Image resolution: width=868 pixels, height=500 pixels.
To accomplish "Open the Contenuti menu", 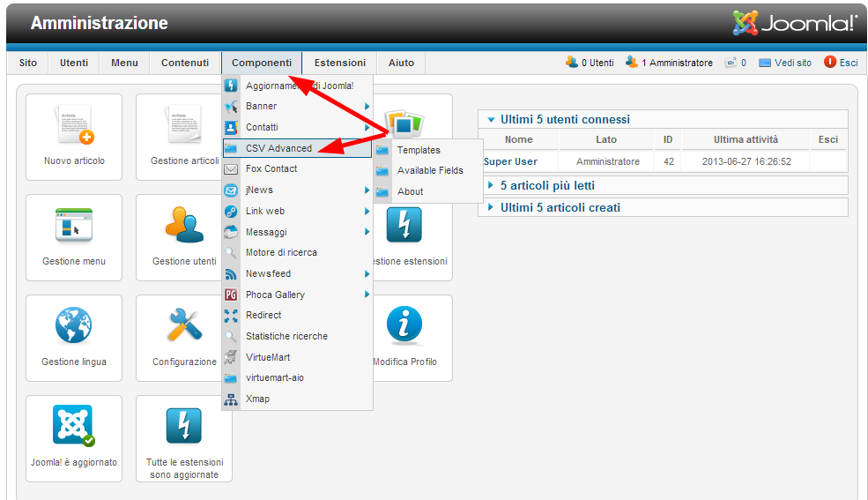I will 185,63.
